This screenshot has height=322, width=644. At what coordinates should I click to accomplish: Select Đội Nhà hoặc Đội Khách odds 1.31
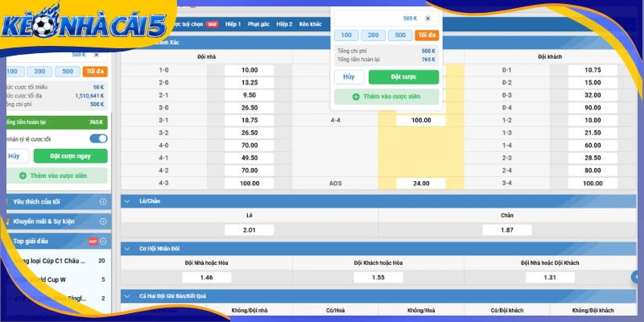pyautogui.click(x=550, y=278)
